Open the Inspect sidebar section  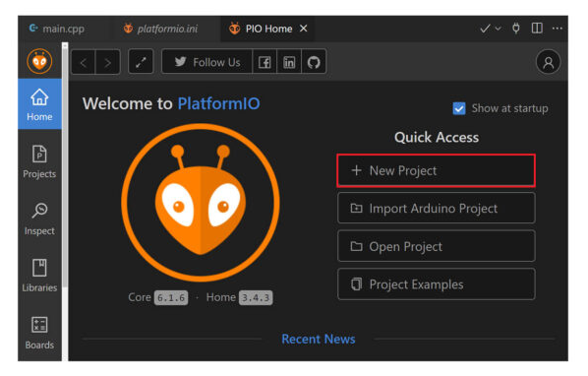click(x=39, y=219)
